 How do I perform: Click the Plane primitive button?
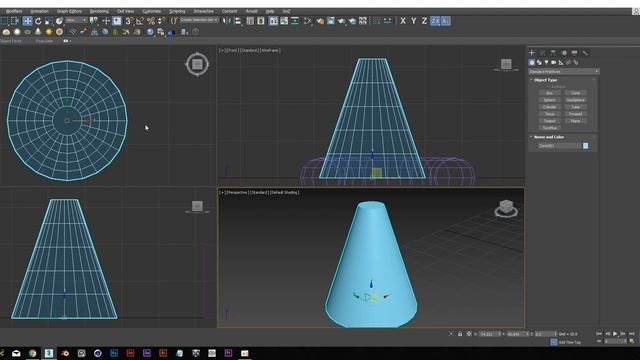pyautogui.click(x=576, y=121)
